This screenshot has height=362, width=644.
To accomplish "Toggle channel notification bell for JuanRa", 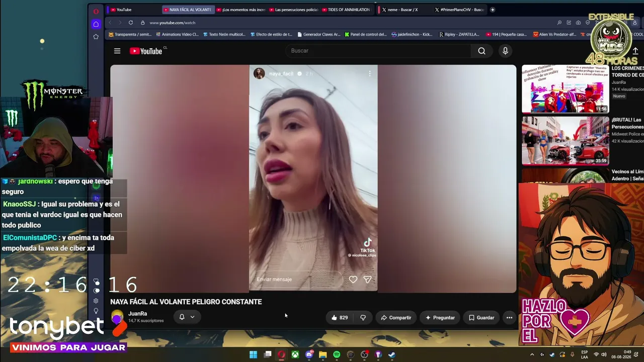I will click(182, 317).
